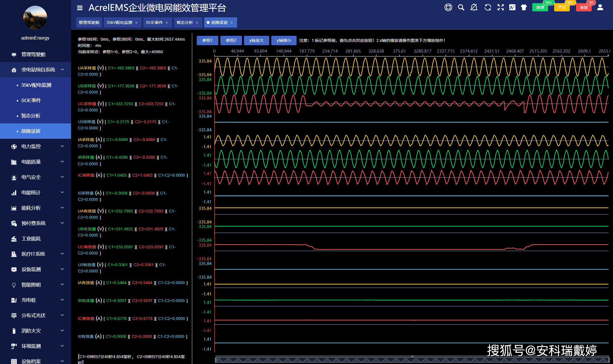This screenshot has height=364, width=613.
Task: Open 普通 alarm badge
Action: (540, 7)
